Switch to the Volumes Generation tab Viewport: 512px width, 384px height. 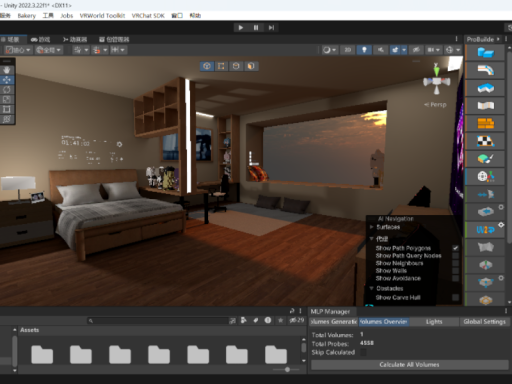click(x=333, y=322)
